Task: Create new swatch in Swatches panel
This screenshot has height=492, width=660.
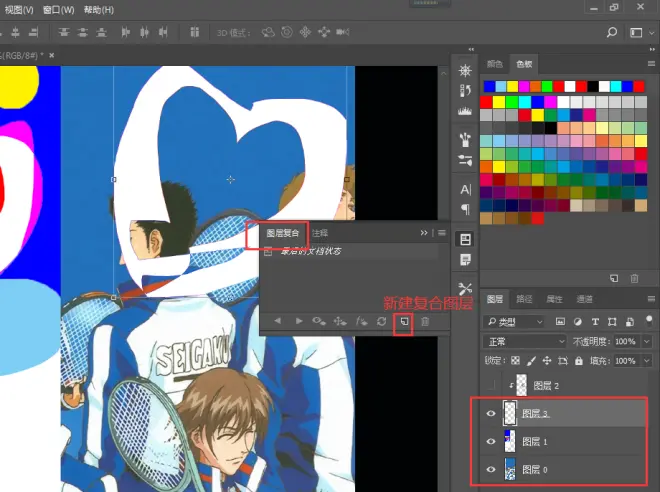Action: click(x=614, y=278)
